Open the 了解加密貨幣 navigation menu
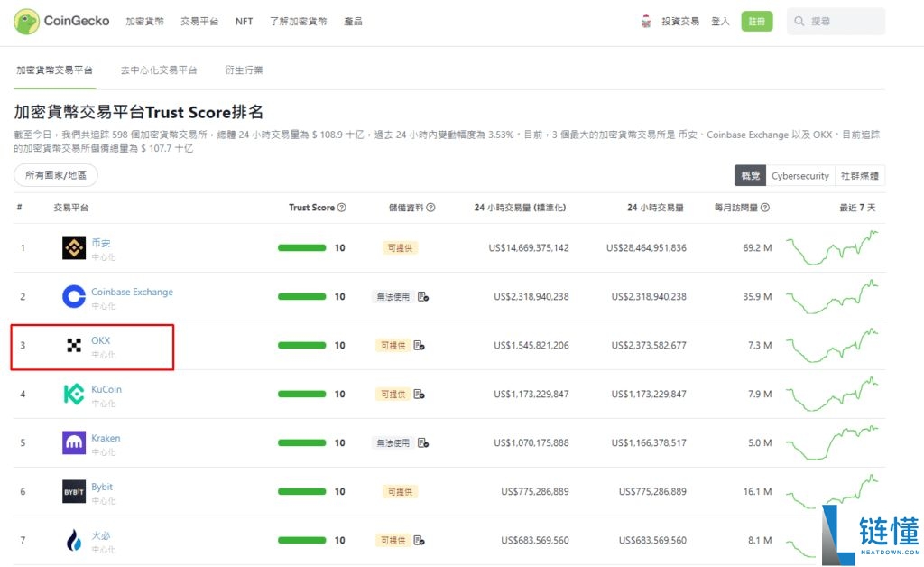924x567 pixels. pos(298,22)
